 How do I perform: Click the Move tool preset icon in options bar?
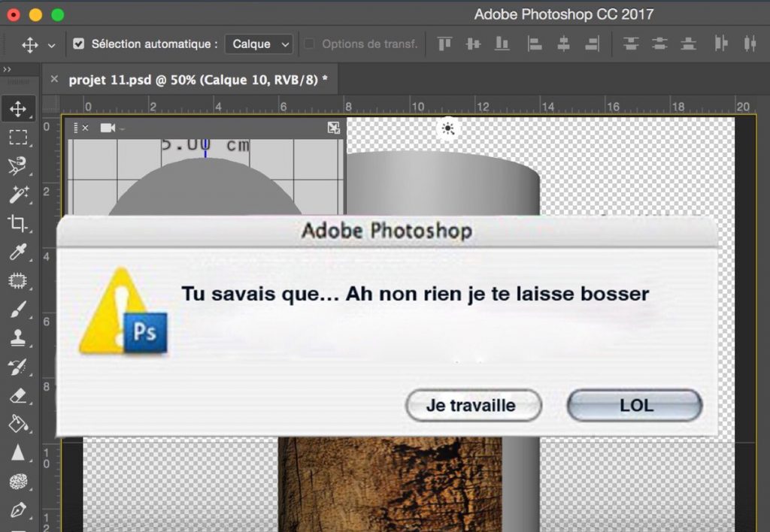pyautogui.click(x=30, y=44)
